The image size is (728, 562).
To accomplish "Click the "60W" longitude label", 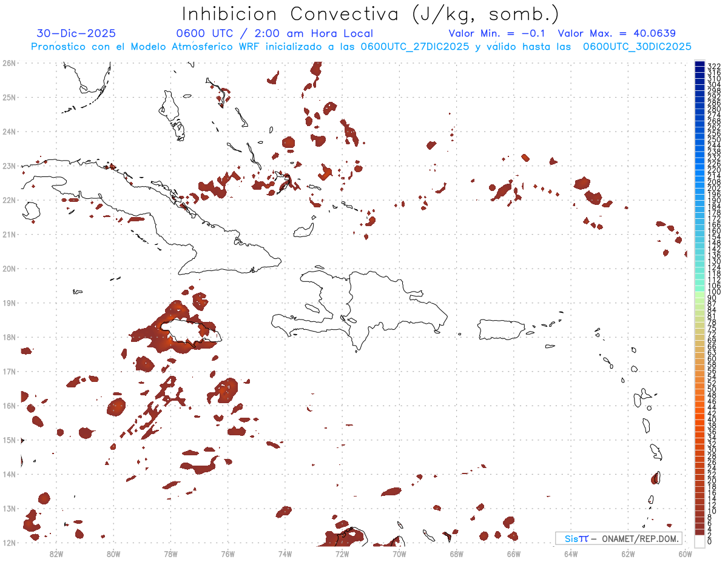I will 686,553.
